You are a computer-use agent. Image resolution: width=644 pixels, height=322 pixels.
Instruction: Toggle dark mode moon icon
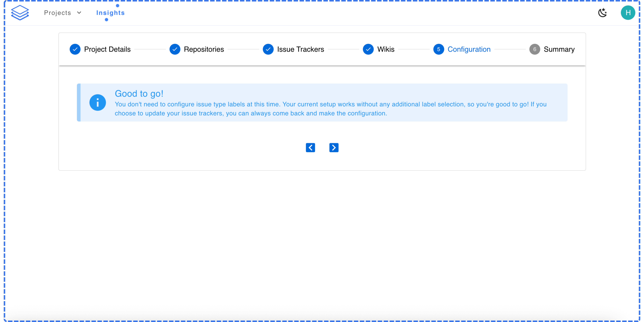[x=602, y=12]
